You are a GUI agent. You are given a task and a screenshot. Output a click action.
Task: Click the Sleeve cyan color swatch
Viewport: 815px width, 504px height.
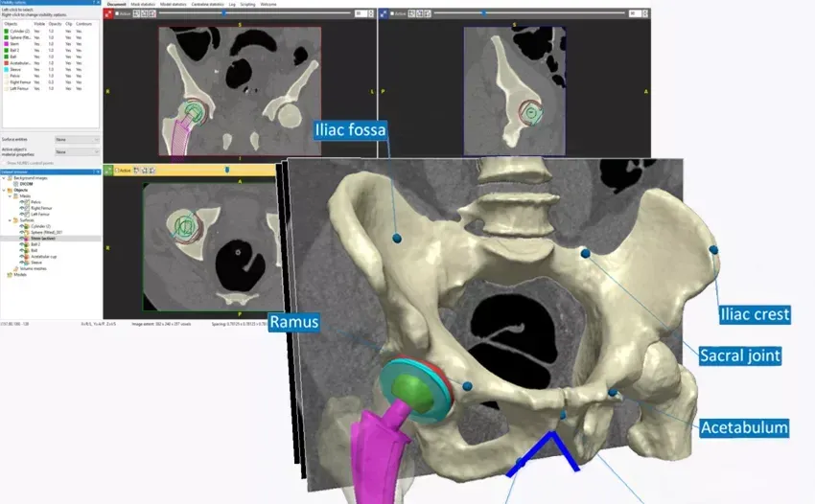point(7,70)
